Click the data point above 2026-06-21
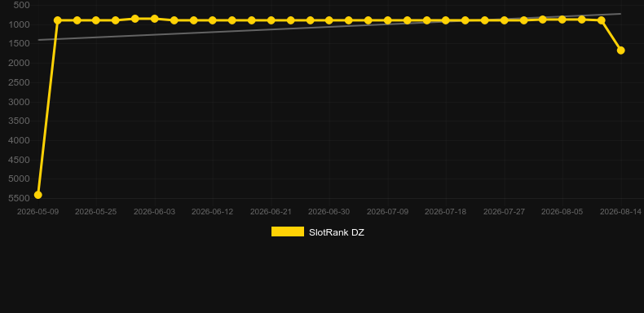 (271, 20)
